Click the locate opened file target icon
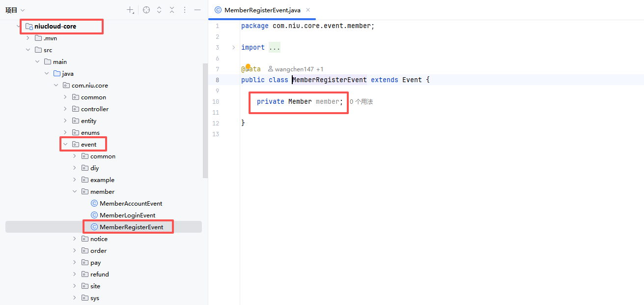Screen dimensions: 644x305 point(146,10)
